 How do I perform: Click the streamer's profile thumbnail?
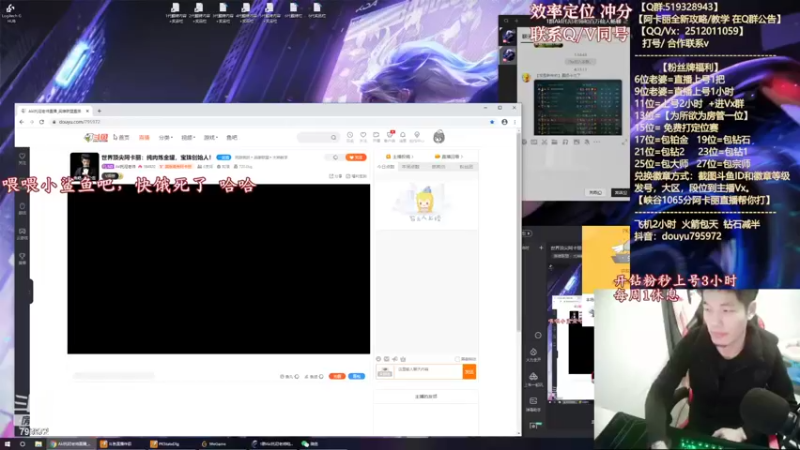tap(84, 166)
